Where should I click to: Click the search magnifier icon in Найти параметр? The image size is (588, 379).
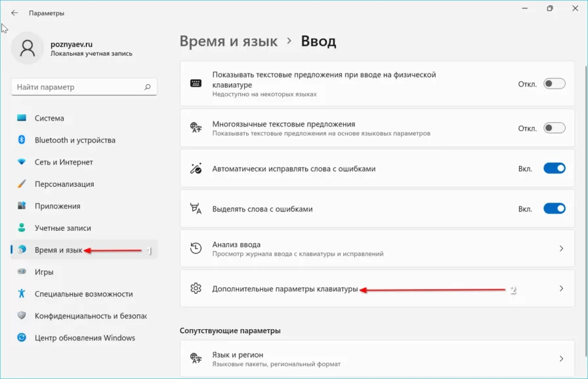pos(148,87)
